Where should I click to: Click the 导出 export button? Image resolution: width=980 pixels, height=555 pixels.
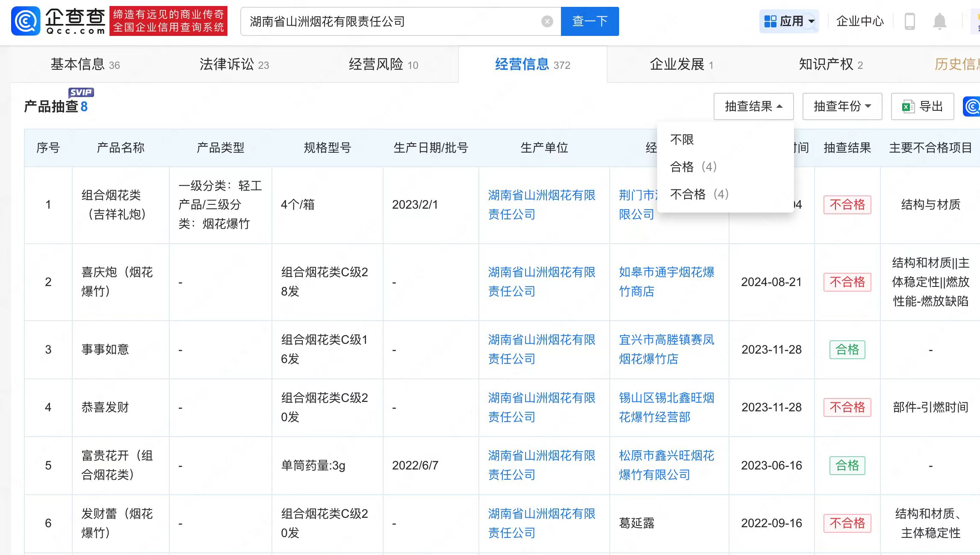point(922,106)
